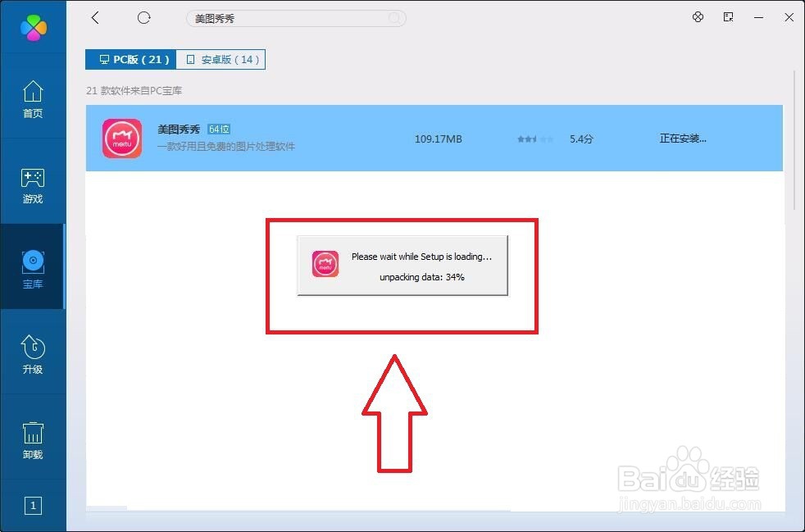
Task: Click the colorful clover app logo
Action: (34, 27)
